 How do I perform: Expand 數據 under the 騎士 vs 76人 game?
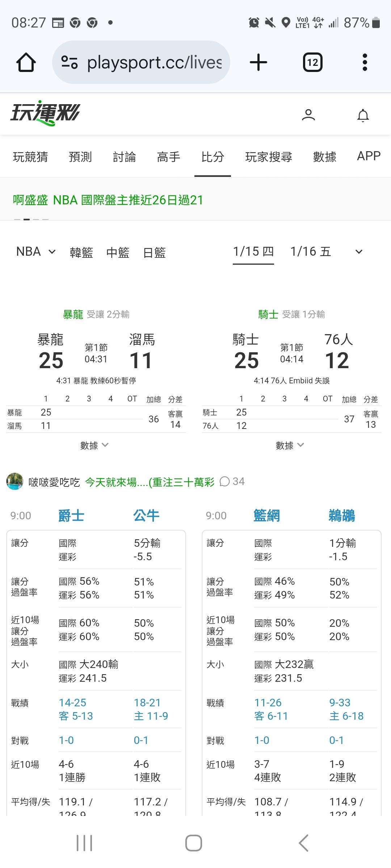coord(290,445)
